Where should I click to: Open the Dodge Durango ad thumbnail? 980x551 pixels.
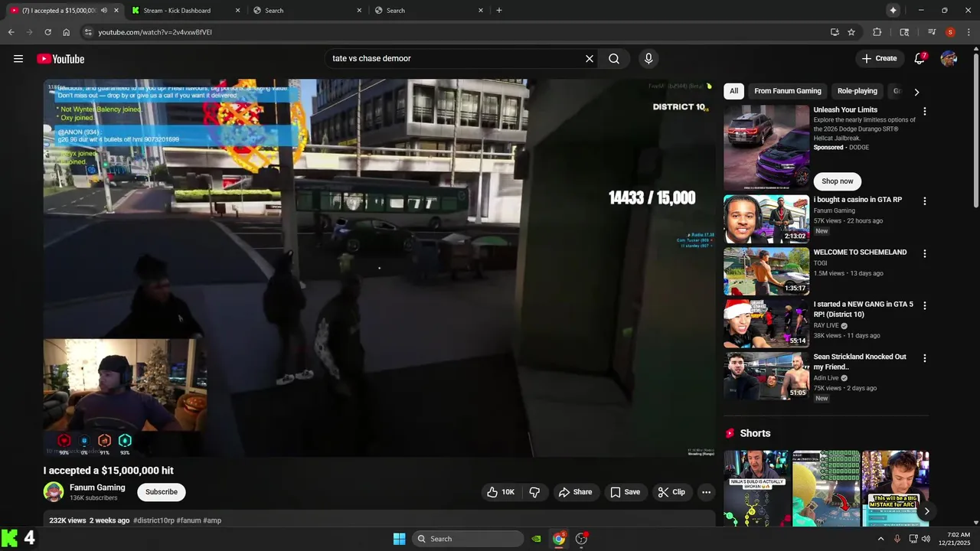tap(766, 148)
